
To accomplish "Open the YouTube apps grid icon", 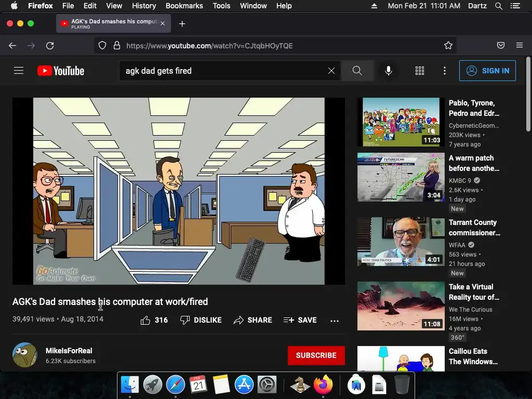I will (420, 71).
